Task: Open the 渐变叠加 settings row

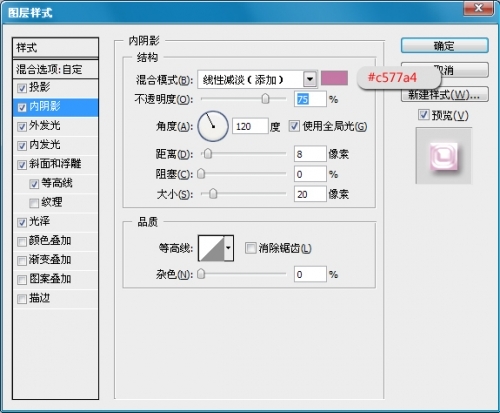Action: tap(55, 260)
